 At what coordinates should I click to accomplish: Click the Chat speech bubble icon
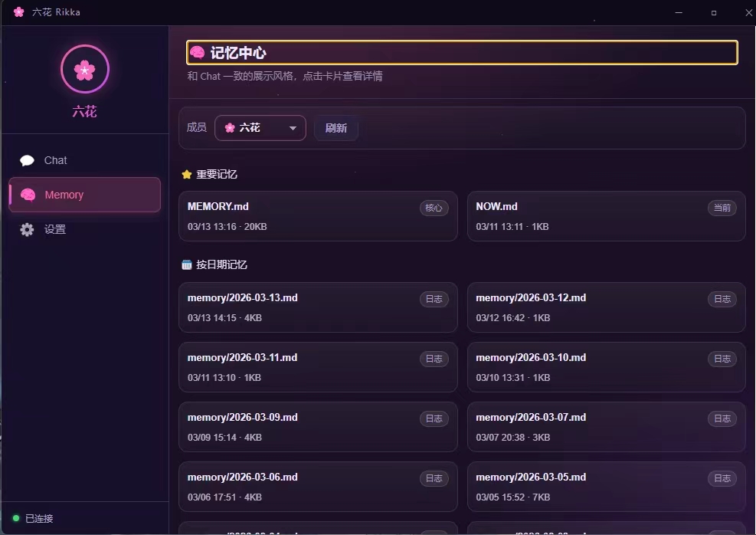pyautogui.click(x=28, y=160)
